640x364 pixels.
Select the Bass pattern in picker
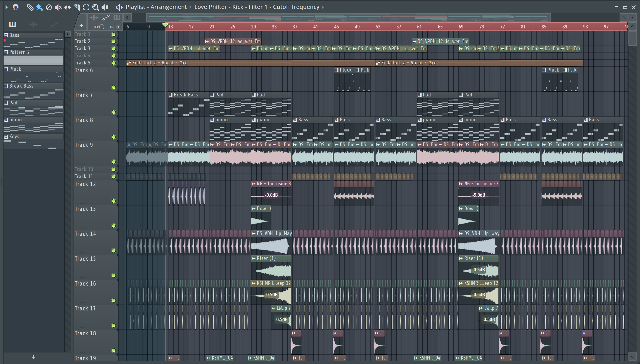pyautogui.click(x=34, y=40)
